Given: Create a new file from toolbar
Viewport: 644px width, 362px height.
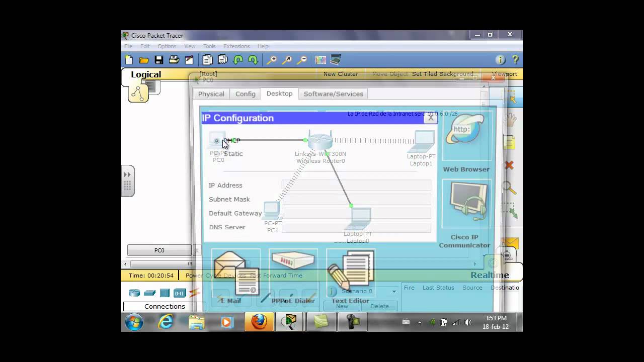Looking at the screenshot, I should [129, 60].
